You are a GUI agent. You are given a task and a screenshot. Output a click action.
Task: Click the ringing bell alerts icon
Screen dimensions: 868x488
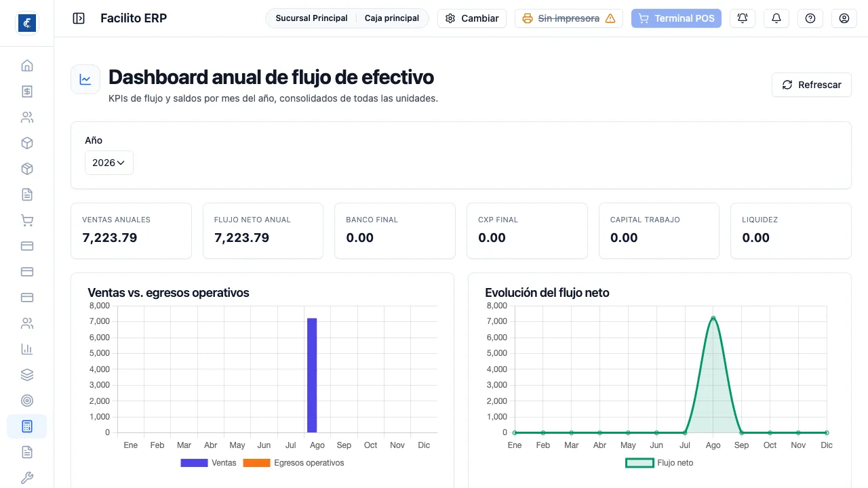743,18
